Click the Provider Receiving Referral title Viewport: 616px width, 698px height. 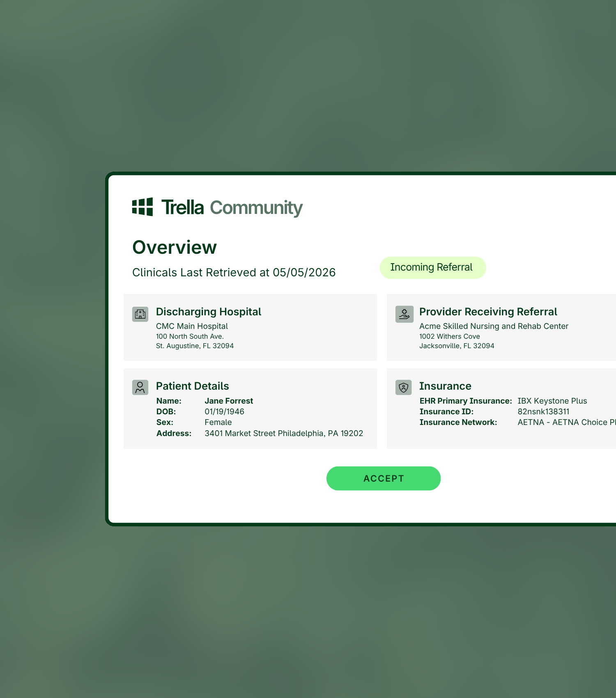tap(488, 312)
